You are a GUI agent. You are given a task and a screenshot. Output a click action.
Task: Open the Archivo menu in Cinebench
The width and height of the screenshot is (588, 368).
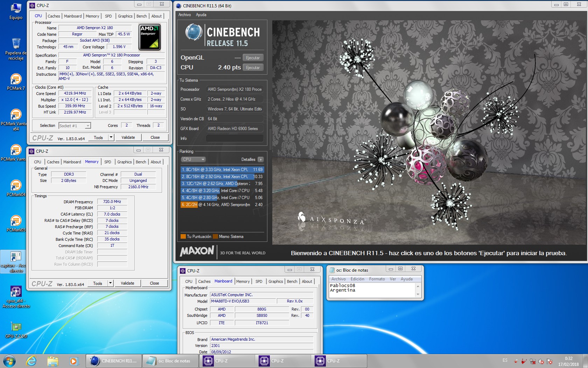coord(184,15)
